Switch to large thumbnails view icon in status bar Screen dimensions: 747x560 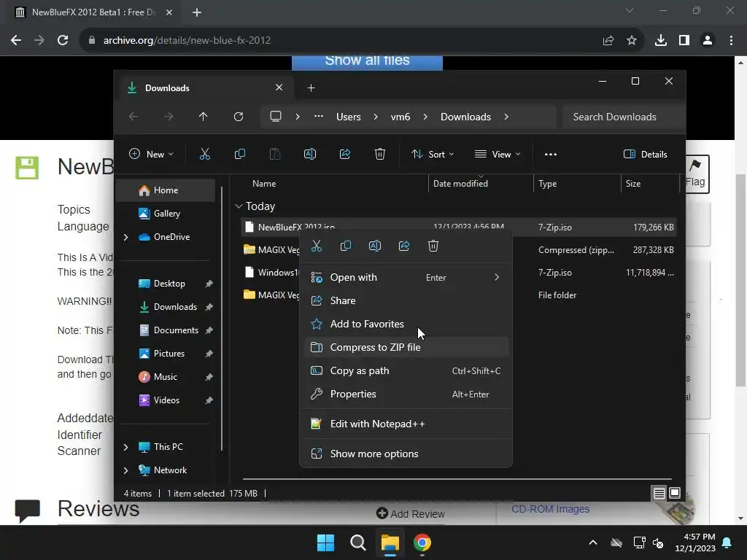[x=675, y=494]
